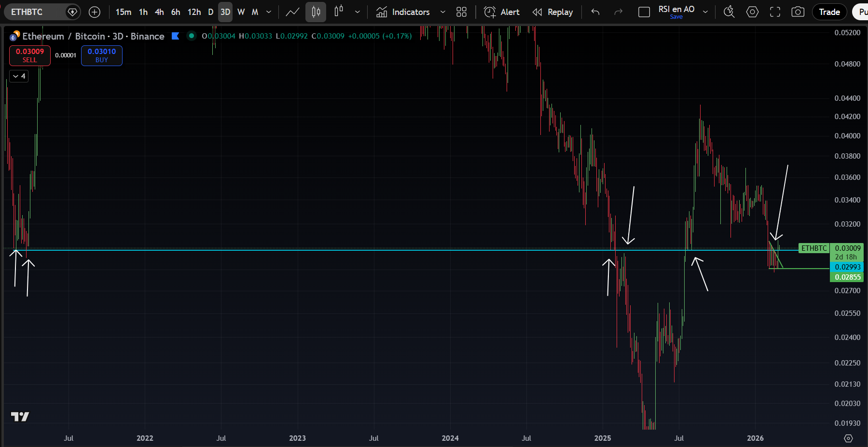
Task: Expand the collapsed indicators legend showing 4
Action: [19, 76]
